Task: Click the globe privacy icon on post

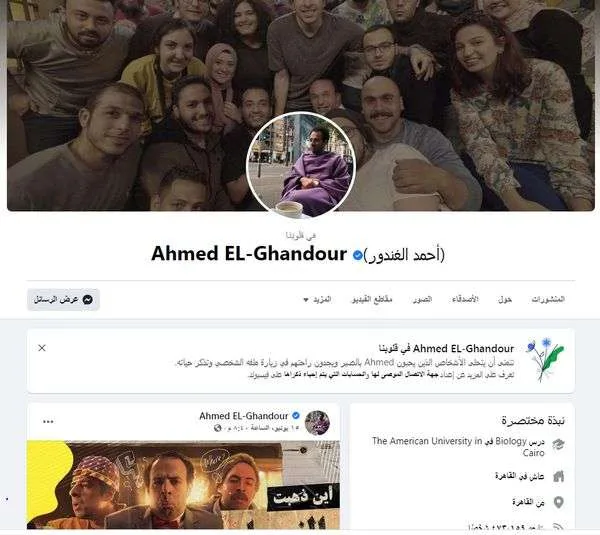Action: pos(218,428)
